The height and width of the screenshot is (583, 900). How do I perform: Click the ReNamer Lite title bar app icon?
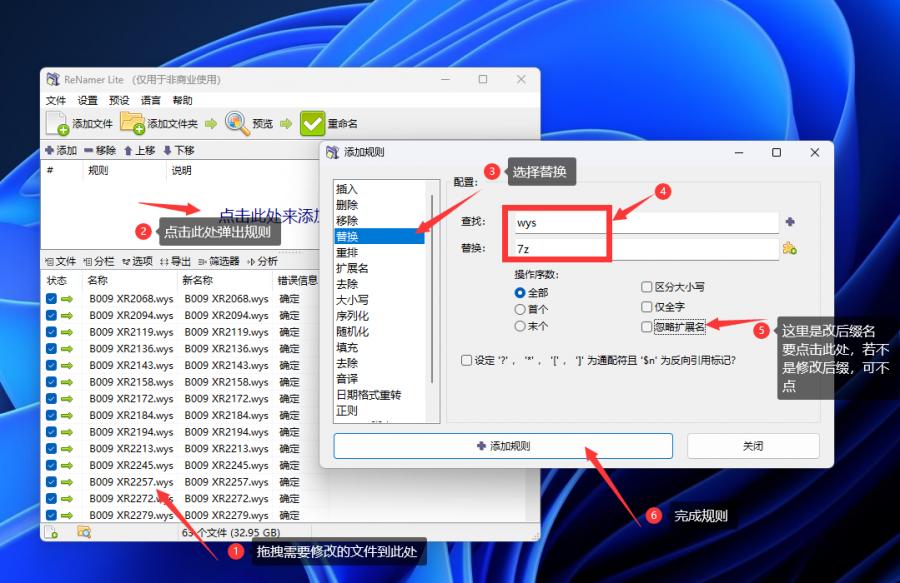53,79
